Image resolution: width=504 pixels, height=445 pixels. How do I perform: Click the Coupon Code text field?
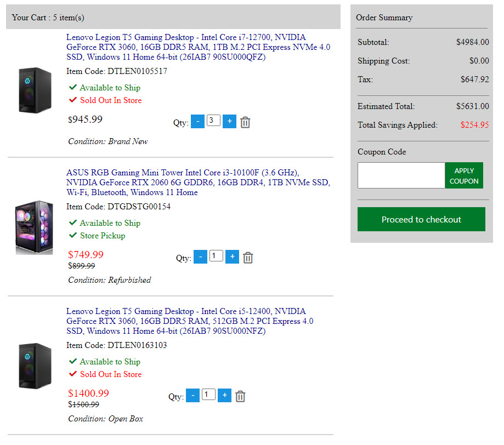click(x=401, y=175)
